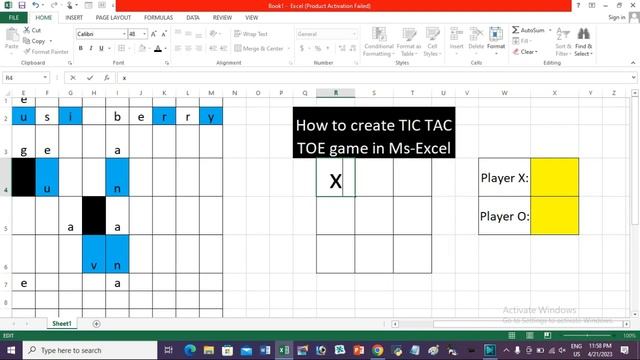This screenshot has height=360, width=640.
Task: Switch to the VIEW tab
Action: click(x=251, y=18)
